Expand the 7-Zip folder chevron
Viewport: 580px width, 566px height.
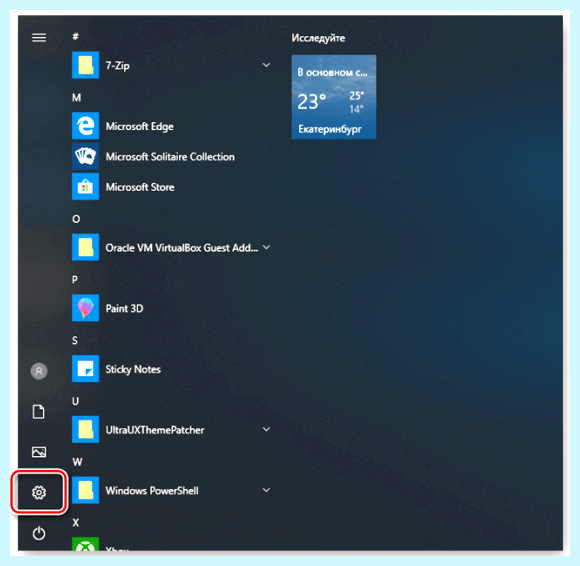(266, 65)
